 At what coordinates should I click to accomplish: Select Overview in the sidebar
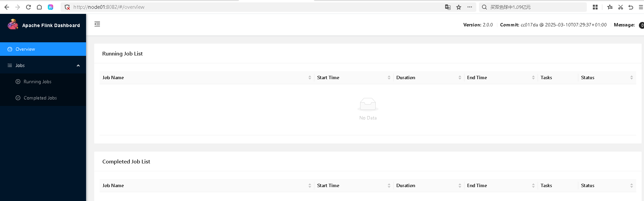[25, 49]
